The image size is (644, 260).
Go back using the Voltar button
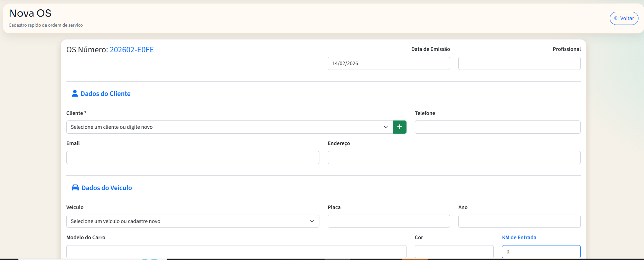[624, 18]
